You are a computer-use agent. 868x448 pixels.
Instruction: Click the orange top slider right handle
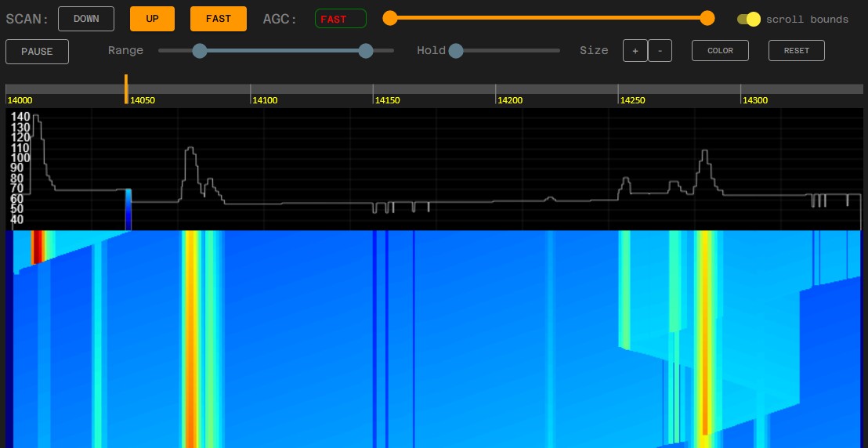707,18
